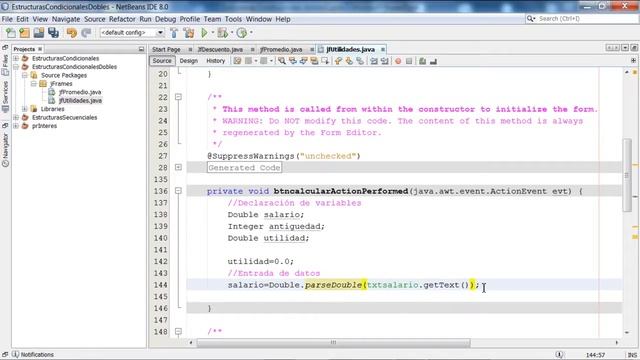This screenshot has height=360, width=640.
Task: Expand the EstructurasSecuenciales project node
Action: click(x=16, y=118)
